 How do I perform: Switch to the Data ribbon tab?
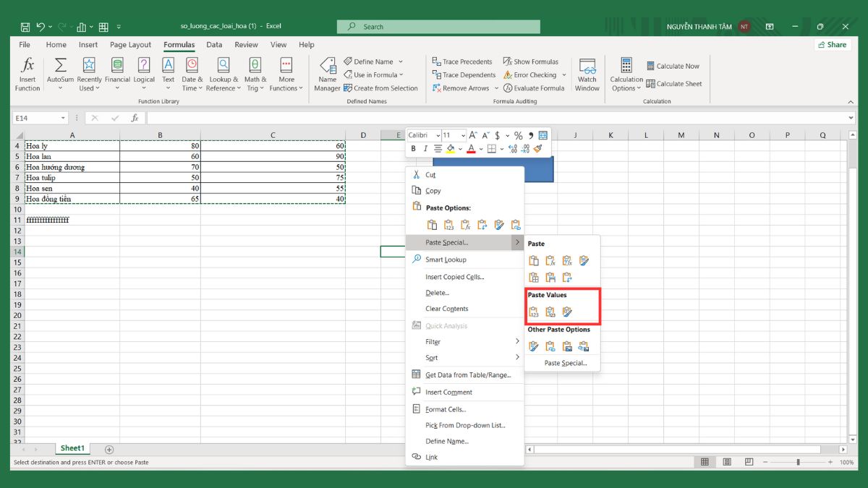(x=214, y=45)
